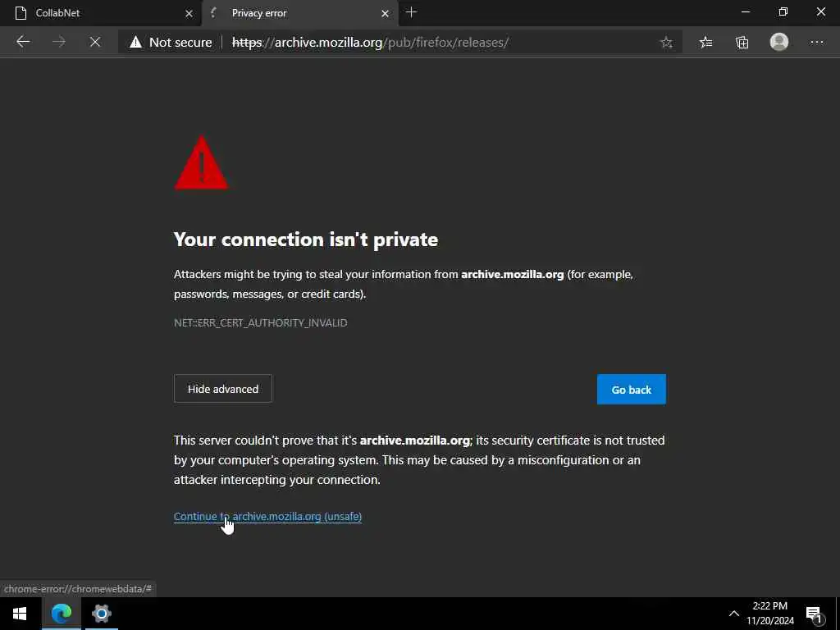The height and width of the screenshot is (630, 840).
Task: Open the Settings gear in taskbar
Action: coord(101,614)
